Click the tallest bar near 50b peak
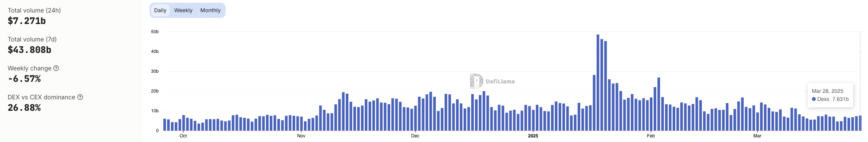 click(x=598, y=83)
